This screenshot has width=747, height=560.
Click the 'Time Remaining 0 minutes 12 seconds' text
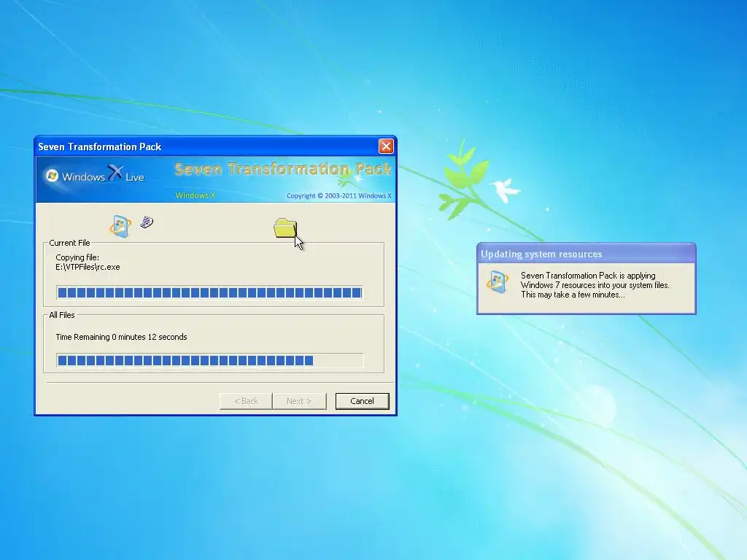tap(122, 337)
